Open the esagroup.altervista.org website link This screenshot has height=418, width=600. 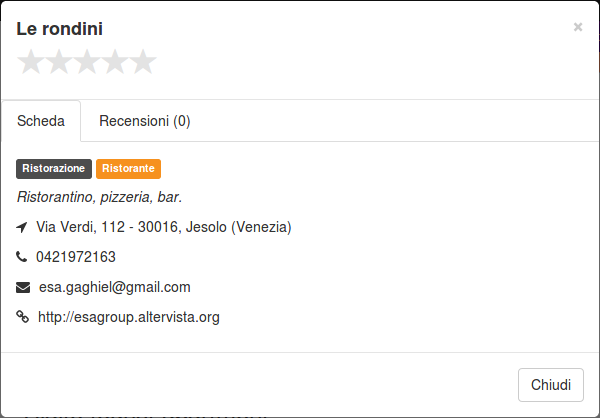(x=129, y=317)
